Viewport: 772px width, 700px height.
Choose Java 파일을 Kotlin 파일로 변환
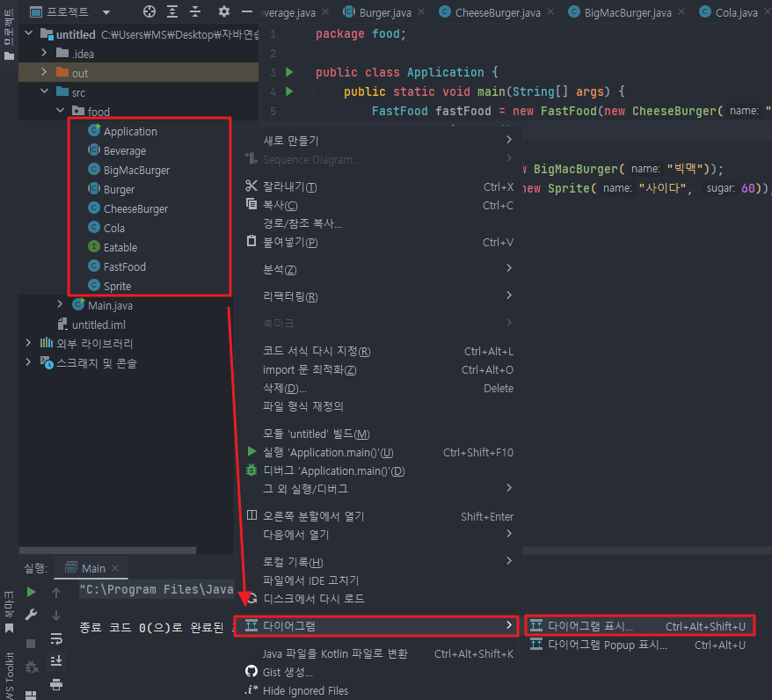click(x=378, y=653)
